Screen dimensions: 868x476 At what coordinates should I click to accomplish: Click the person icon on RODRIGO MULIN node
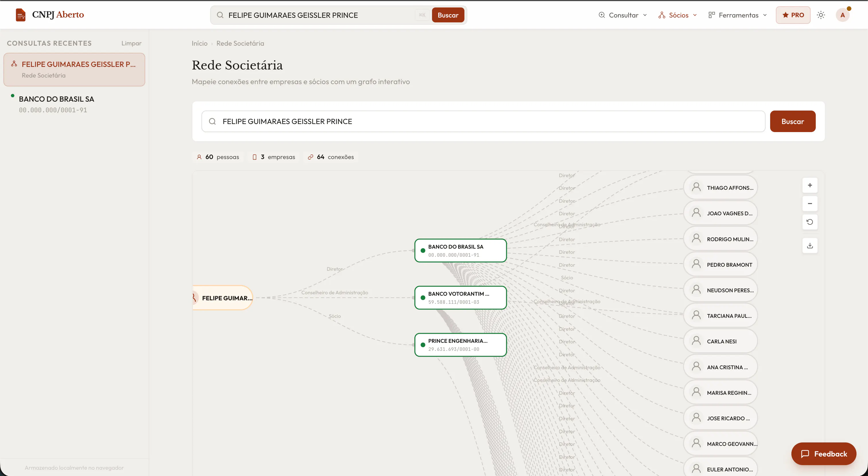(x=696, y=238)
